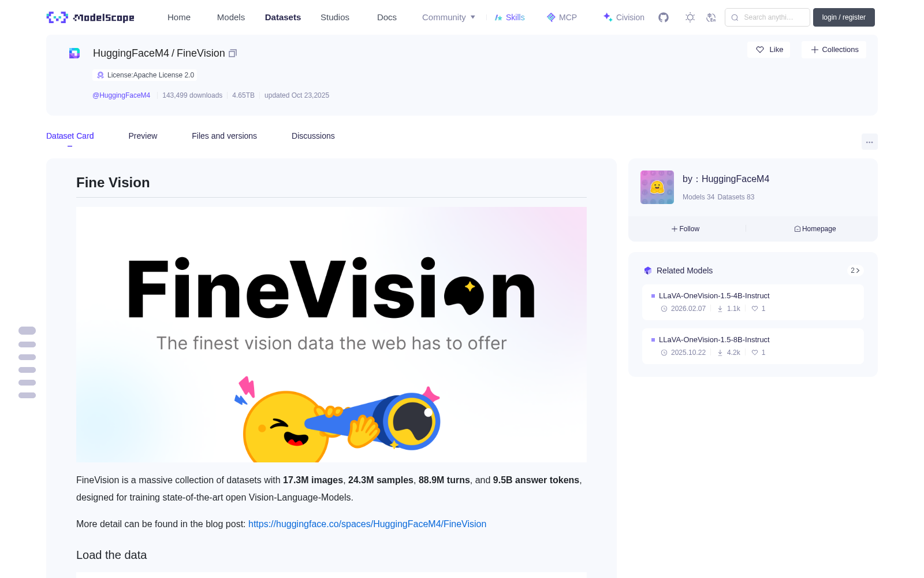Click the Related Models cube icon
The image size is (924, 578).
648,271
